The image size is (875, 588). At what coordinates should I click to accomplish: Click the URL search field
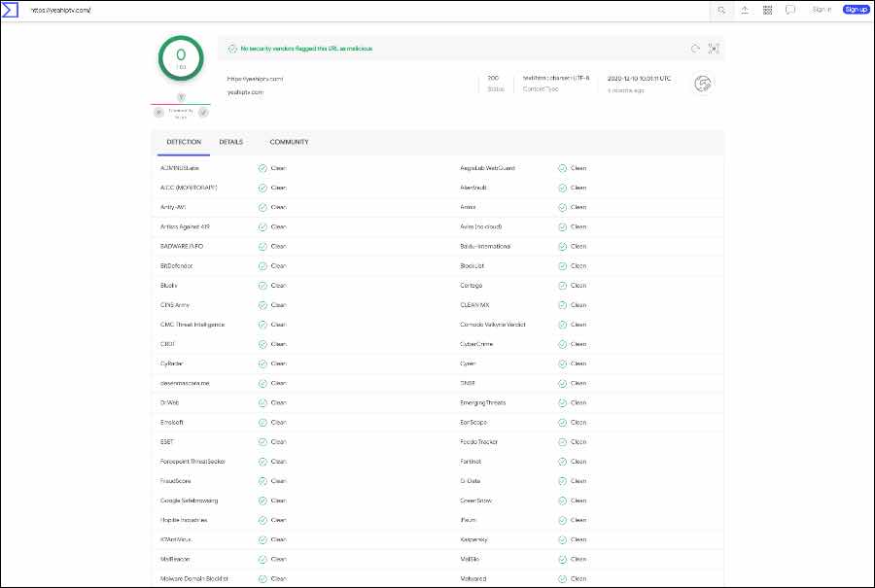click(368, 10)
